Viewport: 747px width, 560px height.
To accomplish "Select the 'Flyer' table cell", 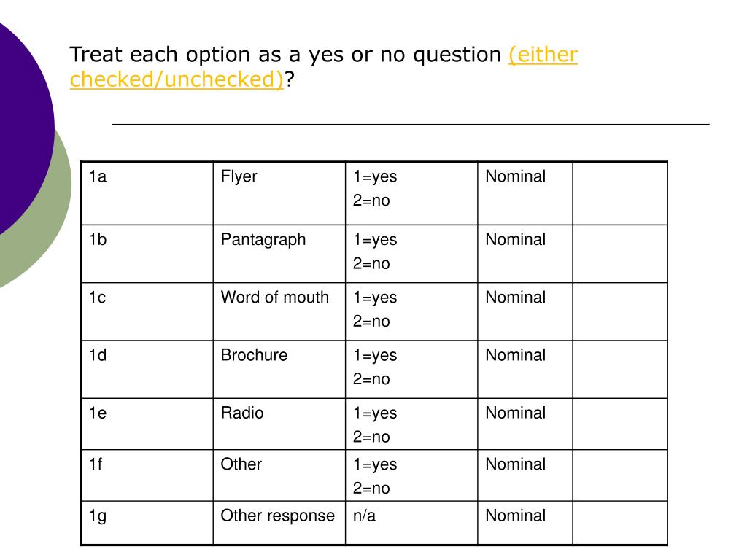I will 279,193.
